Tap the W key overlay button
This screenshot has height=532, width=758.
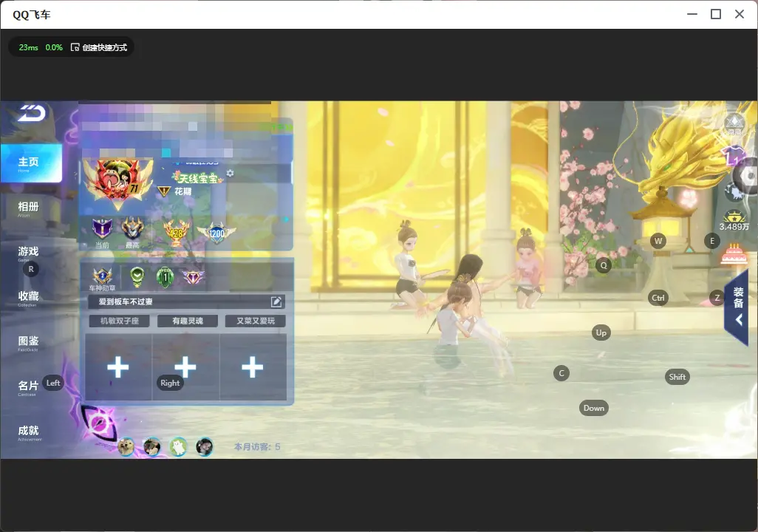click(x=658, y=241)
